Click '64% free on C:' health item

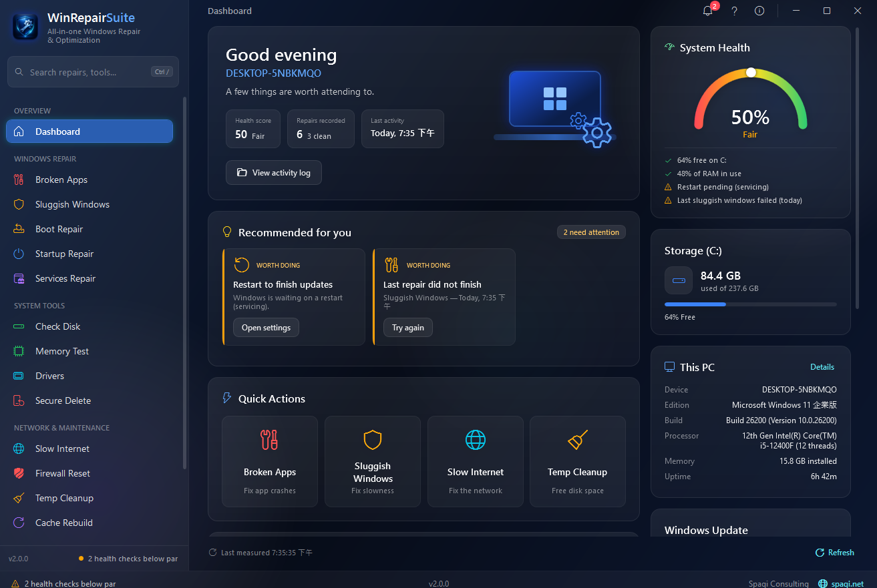coord(701,160)
